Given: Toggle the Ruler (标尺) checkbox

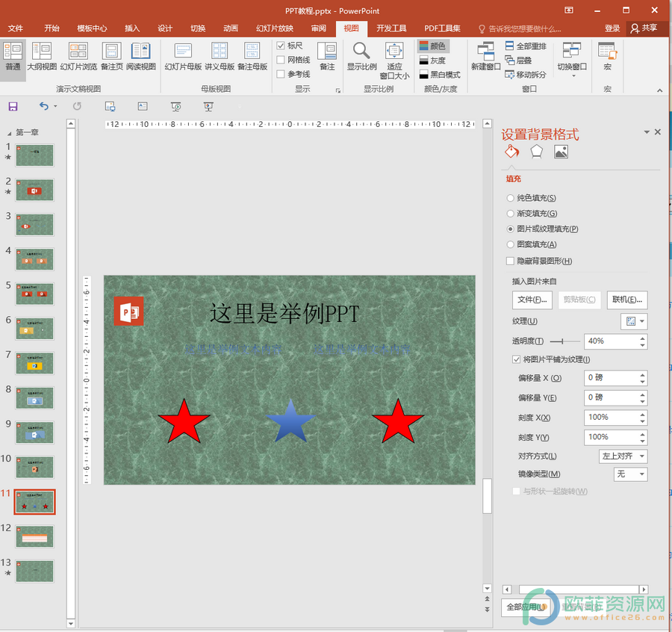Looking at the screenshot, I should point(281,46).
